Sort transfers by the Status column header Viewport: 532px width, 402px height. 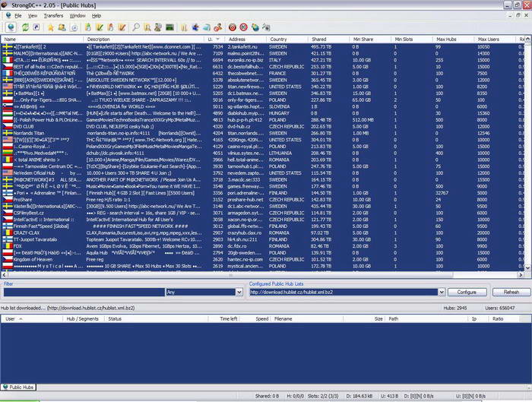click(157, 319)
